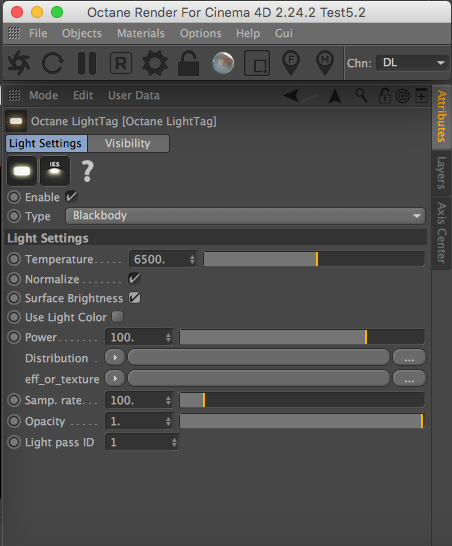The height and width of the screenshot is (546, 452).
Task: Expand Distribution arrow button
Action: [x=115, y=357]
